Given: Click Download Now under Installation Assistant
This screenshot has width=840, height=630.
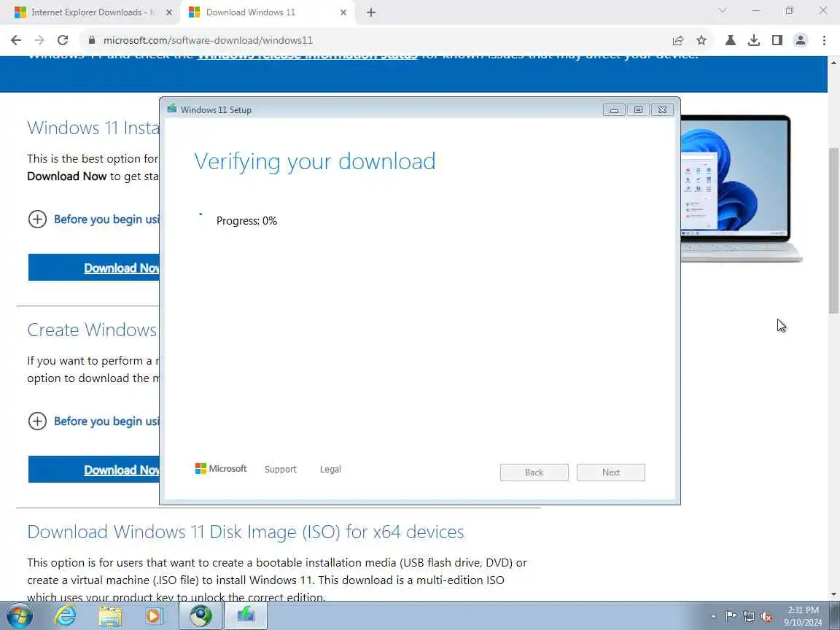Looking at the screenshot, I should [x=94, y=268].
